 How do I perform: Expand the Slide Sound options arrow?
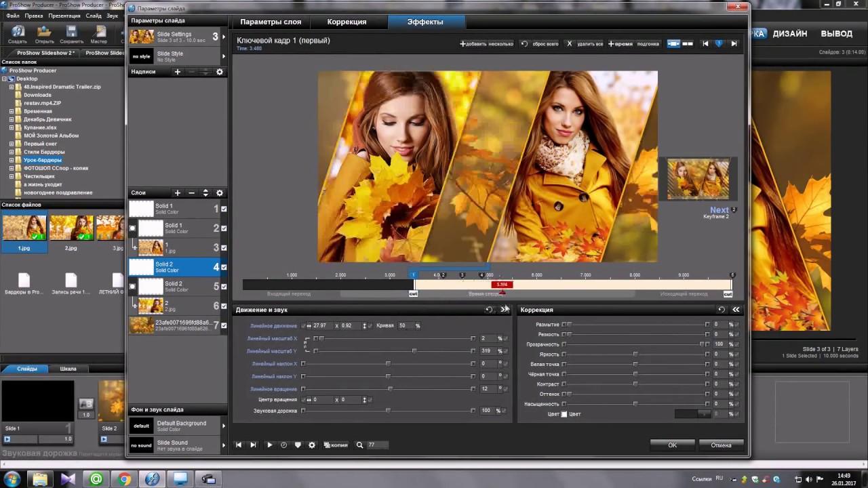click(x=223, y=445)
